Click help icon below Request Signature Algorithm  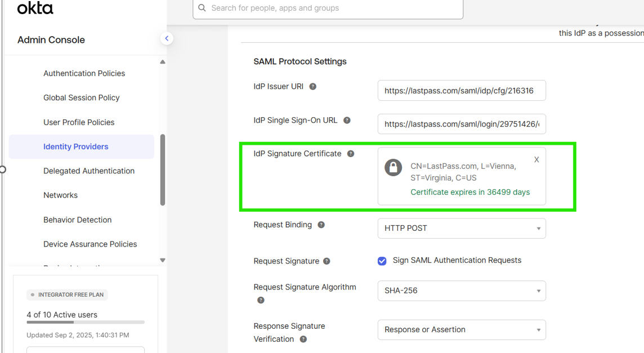[261, 300]
